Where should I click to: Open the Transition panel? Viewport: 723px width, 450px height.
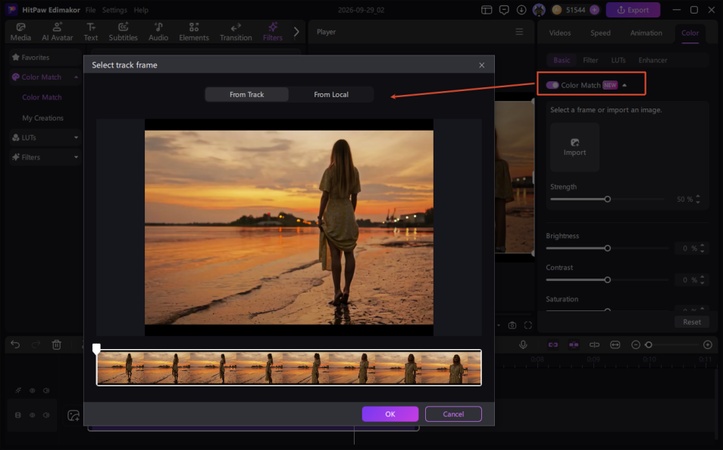click(x=236, y=32)
